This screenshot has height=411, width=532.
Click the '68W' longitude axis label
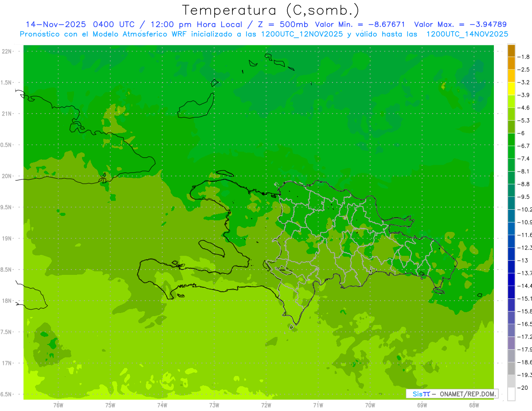point(474,405)
